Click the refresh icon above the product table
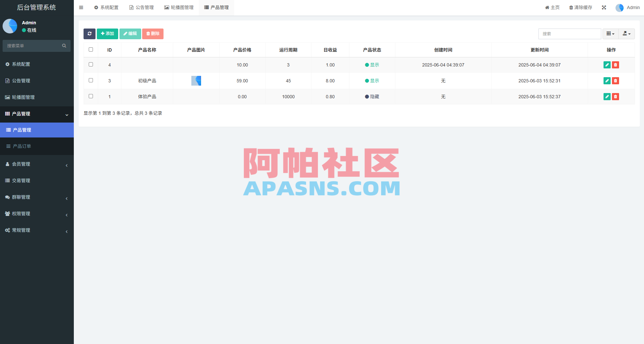Screen dimensions: 644x344 pyautogui.click(x=89, y=34)
